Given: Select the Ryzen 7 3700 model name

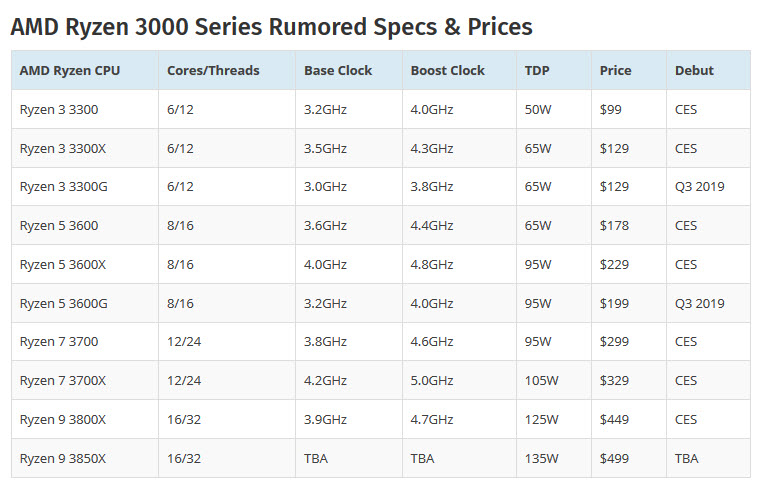Looking at the screenshot, I should 59,342.
